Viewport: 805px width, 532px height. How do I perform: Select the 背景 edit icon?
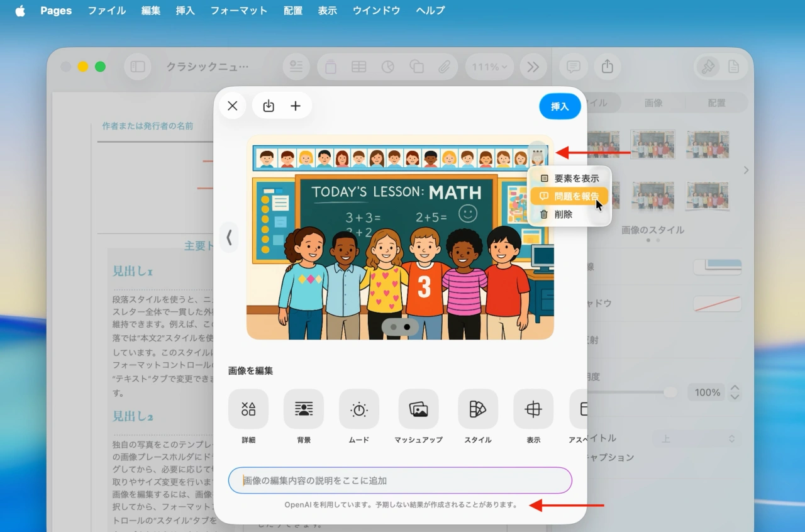click(304, 409)
